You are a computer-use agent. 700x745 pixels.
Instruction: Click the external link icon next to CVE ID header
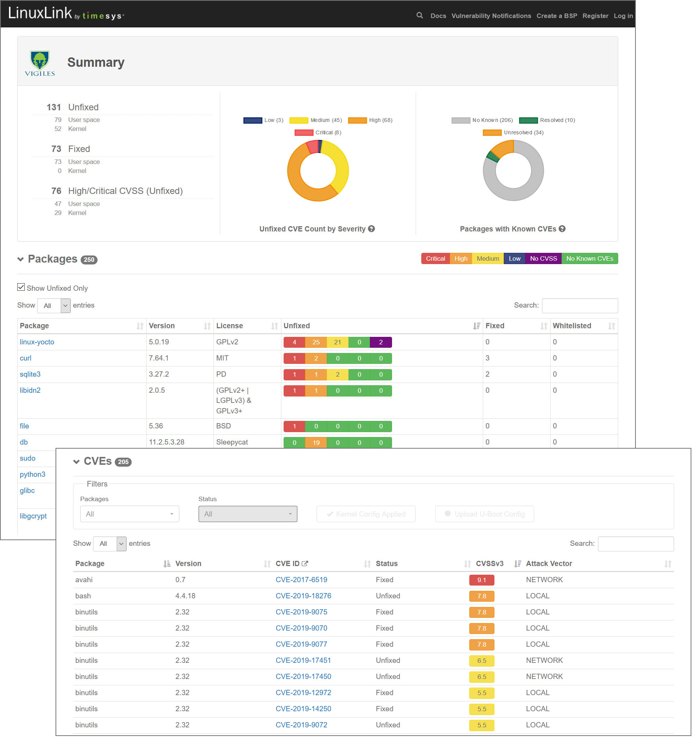(x=305, y=563)
